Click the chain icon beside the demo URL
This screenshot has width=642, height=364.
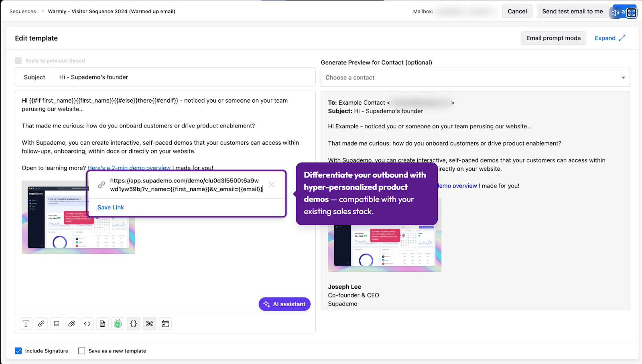[102, 185]
